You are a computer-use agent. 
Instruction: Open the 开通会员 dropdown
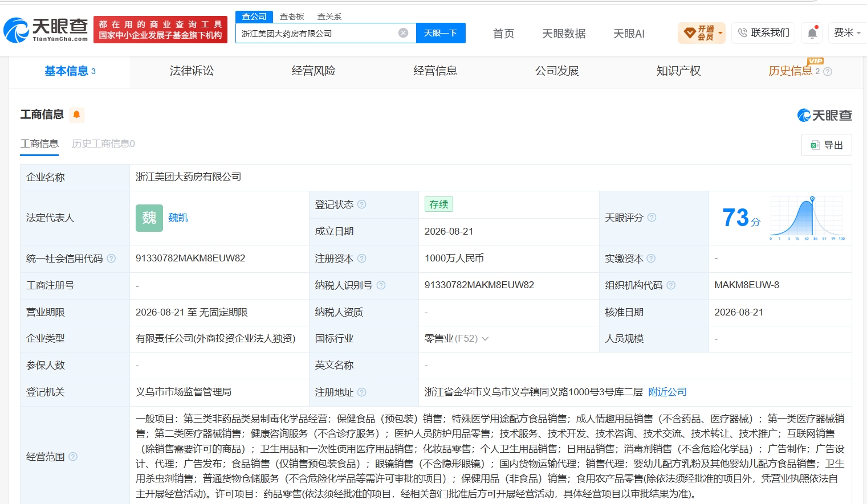tap(702, 33)
